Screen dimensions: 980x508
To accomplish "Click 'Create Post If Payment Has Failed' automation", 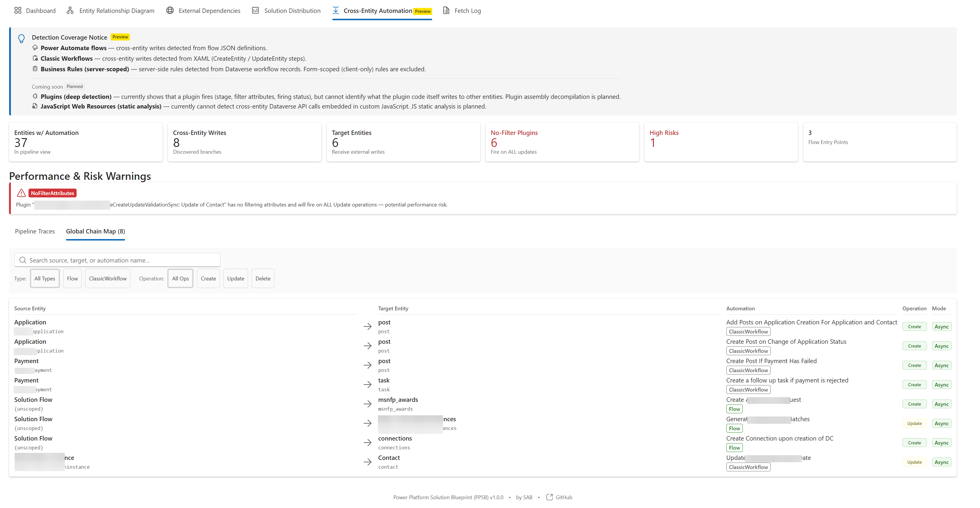I will pos(771,360).
